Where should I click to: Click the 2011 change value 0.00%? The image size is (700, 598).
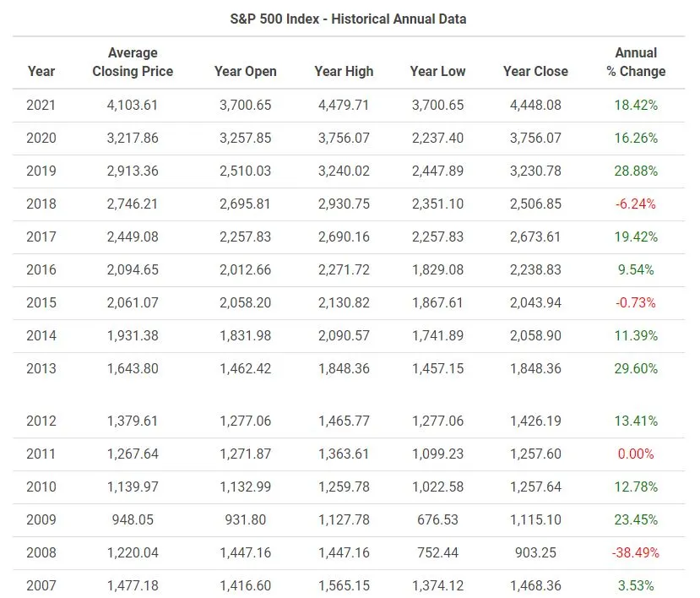[636, 454]
